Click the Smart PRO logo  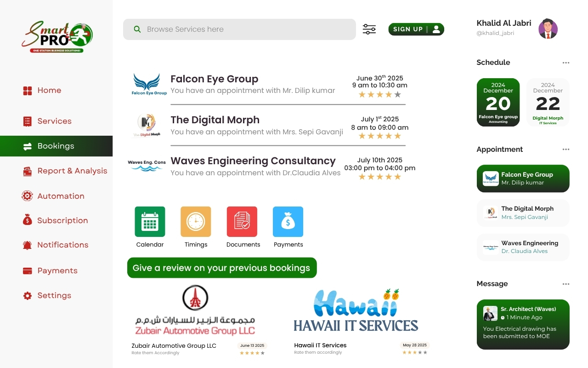57,37
